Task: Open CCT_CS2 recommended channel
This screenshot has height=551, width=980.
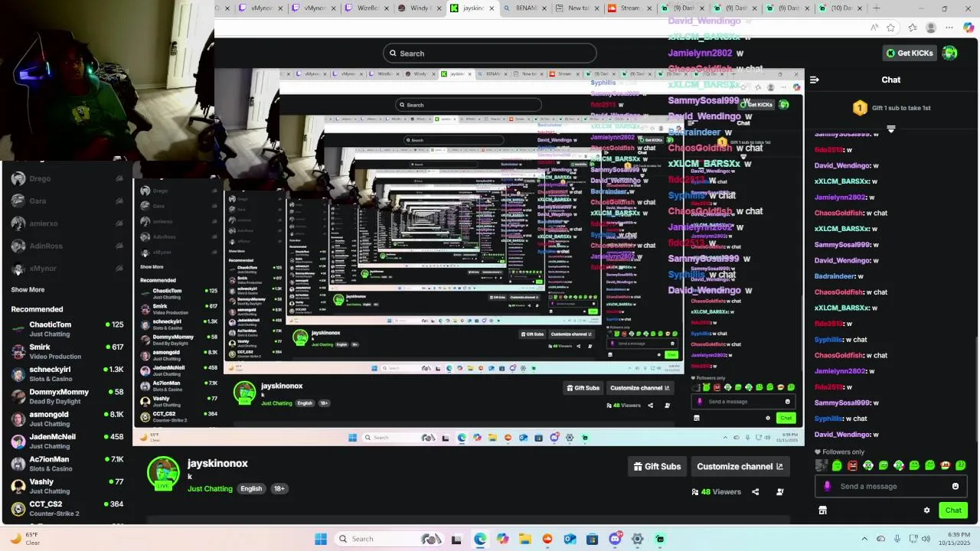Action: pos(67,508)
